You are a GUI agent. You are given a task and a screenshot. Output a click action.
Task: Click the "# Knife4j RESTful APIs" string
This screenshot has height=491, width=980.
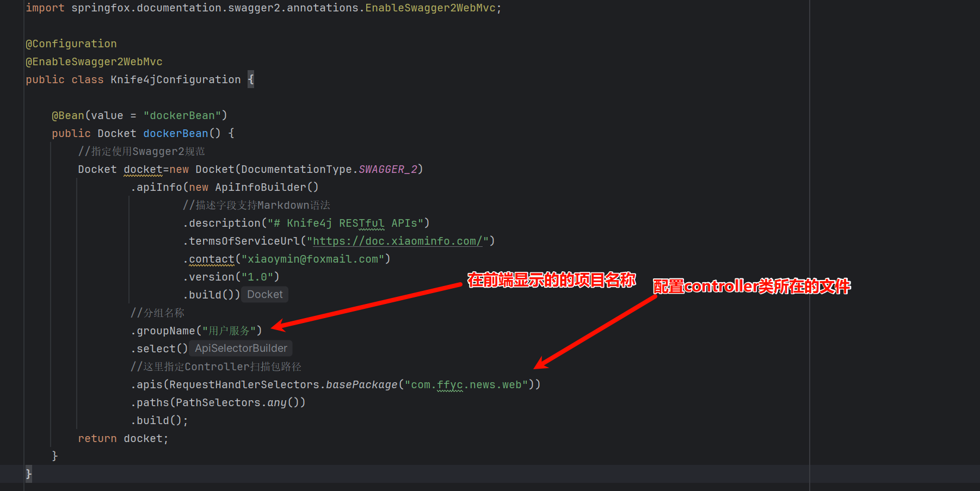(346, 223)
